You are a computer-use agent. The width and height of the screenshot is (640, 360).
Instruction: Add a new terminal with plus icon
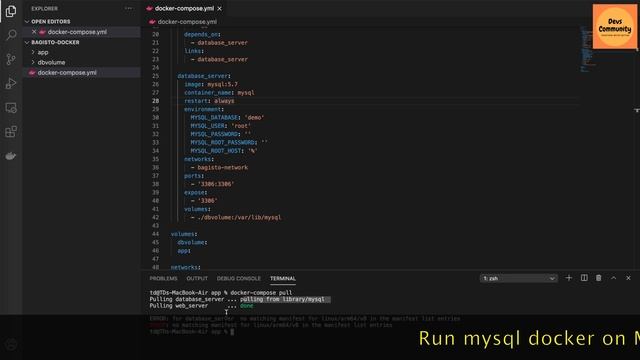(569, 278)
